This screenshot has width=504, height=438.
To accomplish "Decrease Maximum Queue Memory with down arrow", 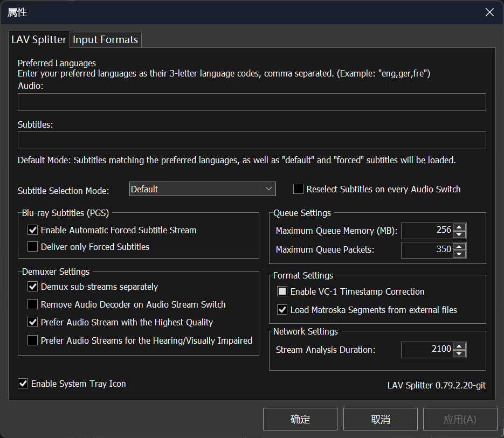I will click(459, 234).
